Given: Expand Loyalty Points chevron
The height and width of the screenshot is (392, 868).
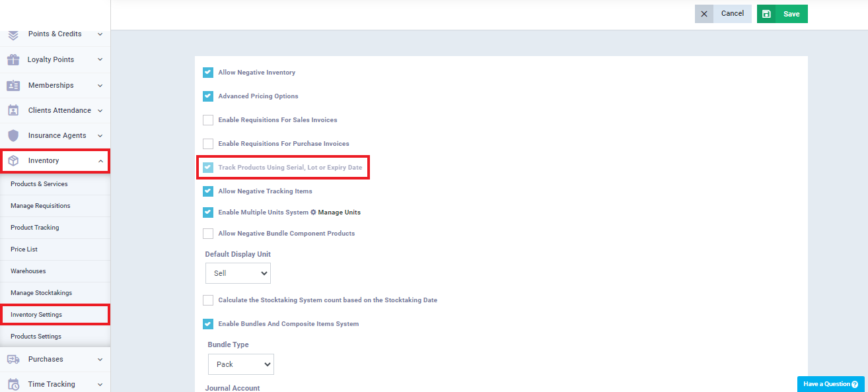Looking at the screenshot, I should point(100,59).
